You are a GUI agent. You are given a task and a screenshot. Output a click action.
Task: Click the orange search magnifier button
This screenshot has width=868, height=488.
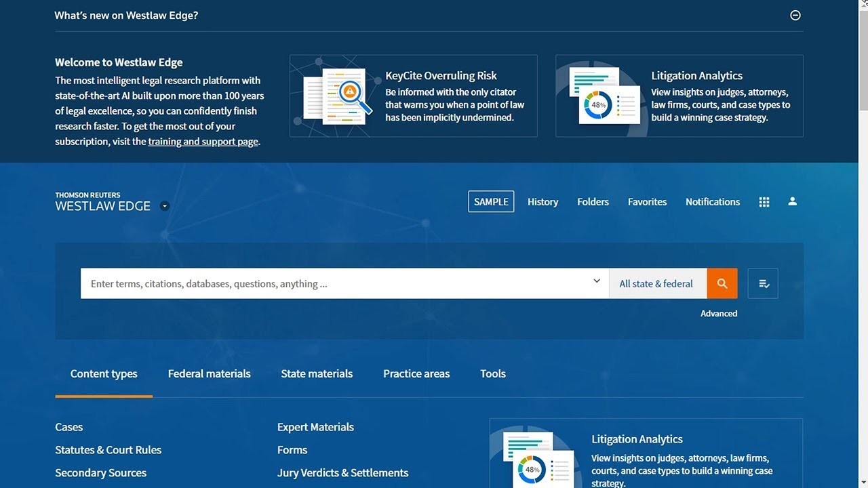722,283
